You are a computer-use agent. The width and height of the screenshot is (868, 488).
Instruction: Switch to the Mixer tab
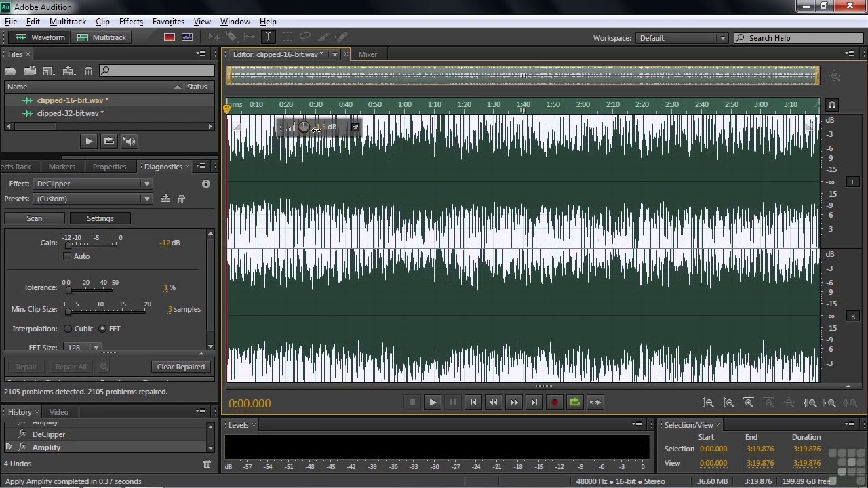coord(368,54)
